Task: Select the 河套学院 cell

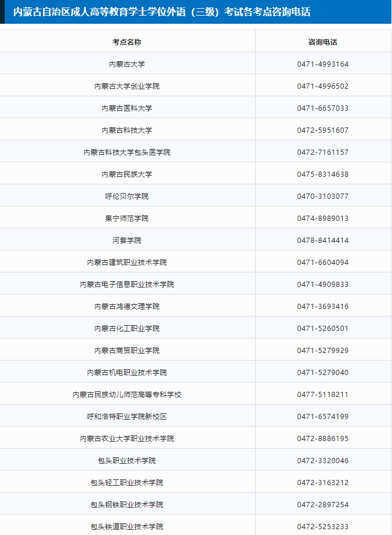Action: pos(127,240)
